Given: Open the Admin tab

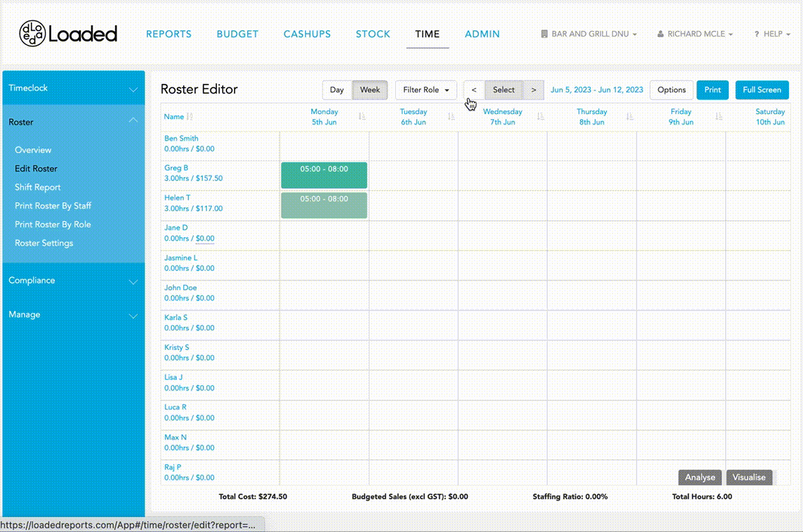Looking at the screenshot, I should point(482,34).
